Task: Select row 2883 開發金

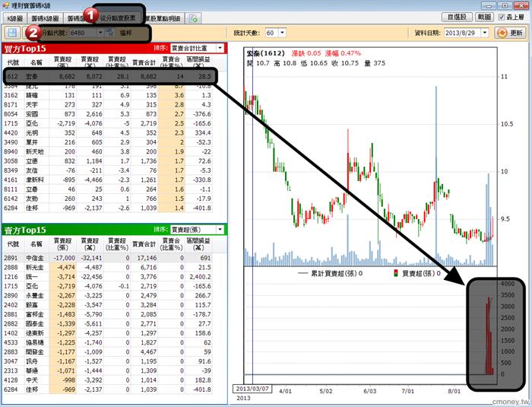Action: pos(108,352)
